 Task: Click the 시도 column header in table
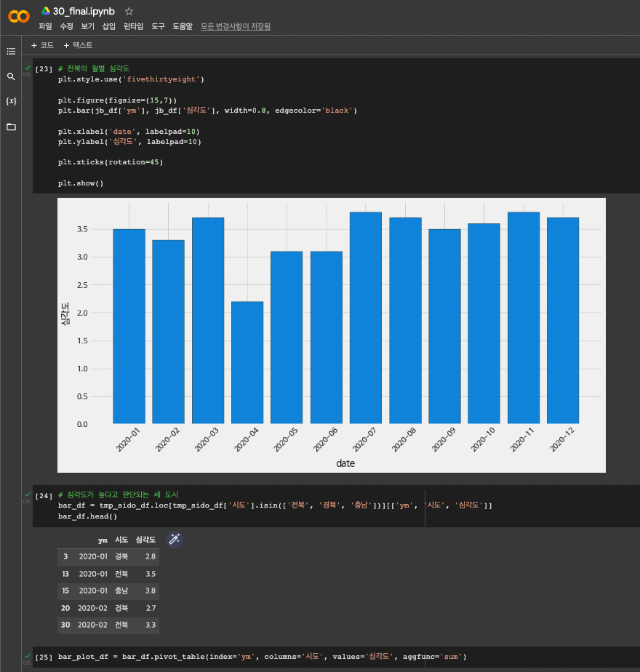pyautogui.click(x=121, y=540)
